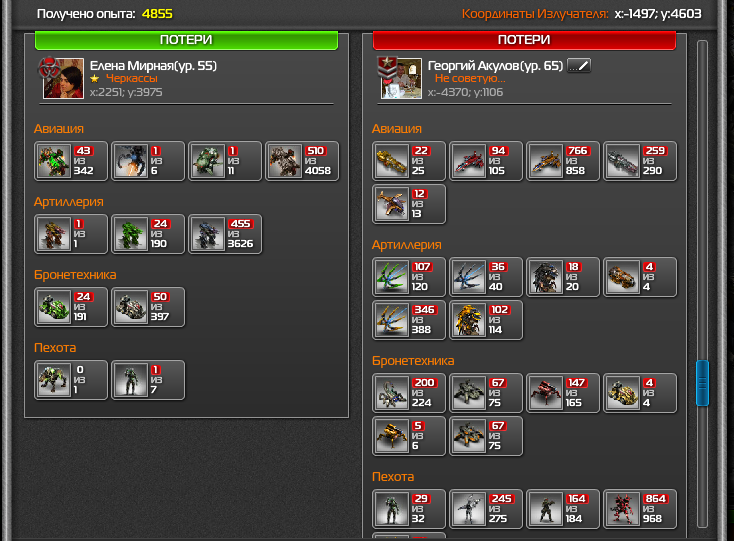The height and width of the screenshot is (541, 734).
Task: Click green artillery unit 107 из 120
Action: point(409,277)
